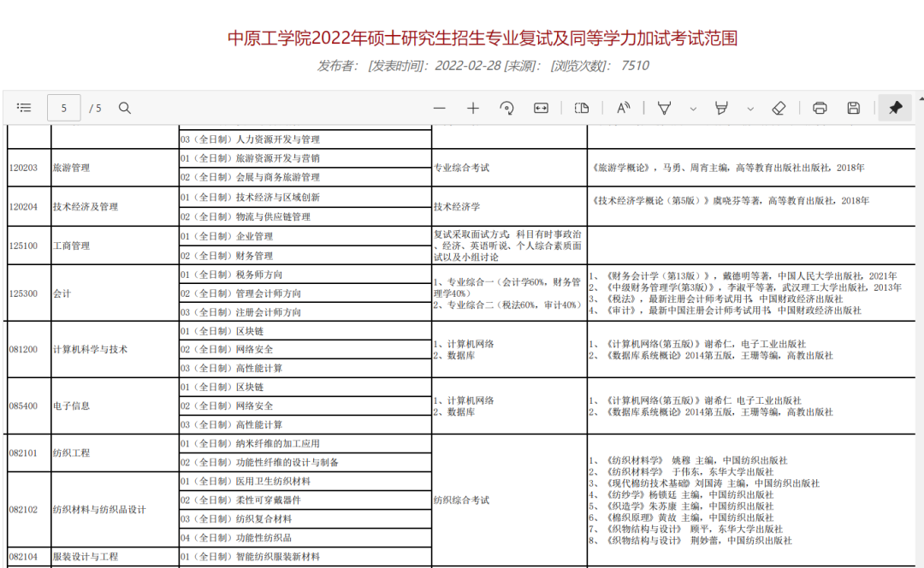The image size is (924, 568).
Task: Start Read Aloud
Action: [624, 108]
